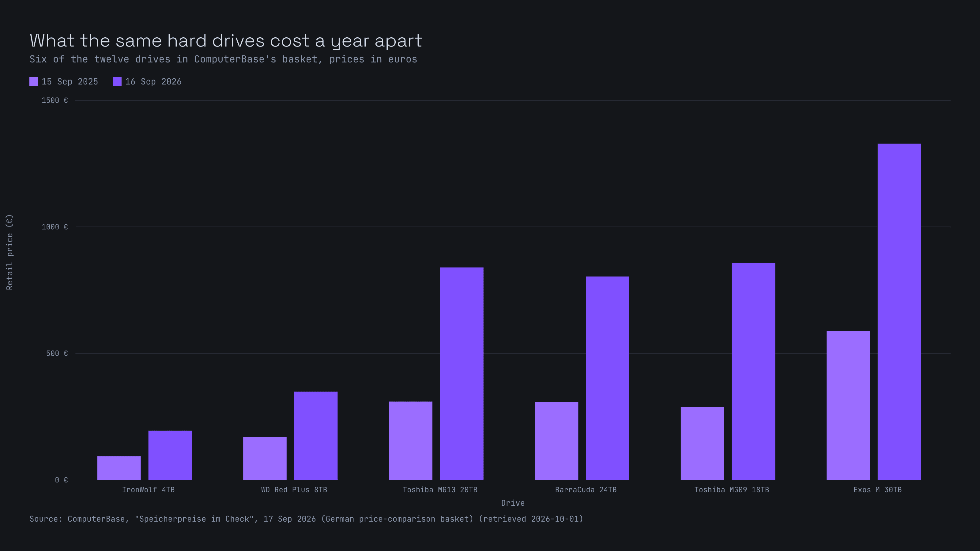Image resolution: width=980 pixels, height=551 pixels.
Task: Click the 15 Sep 2025 legend swatch
Action: (x=33, y=81)
